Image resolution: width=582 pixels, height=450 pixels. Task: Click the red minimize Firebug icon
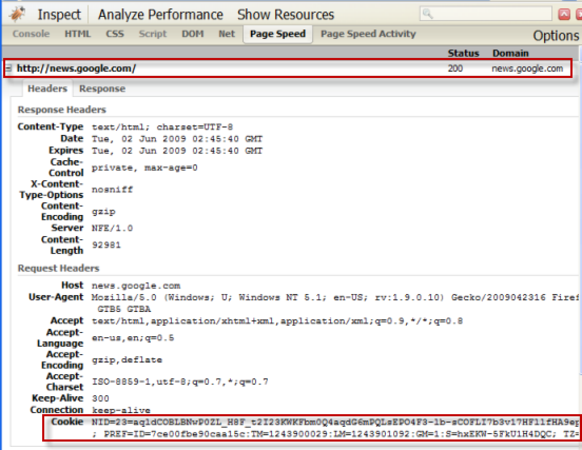[x=564, y=14]
